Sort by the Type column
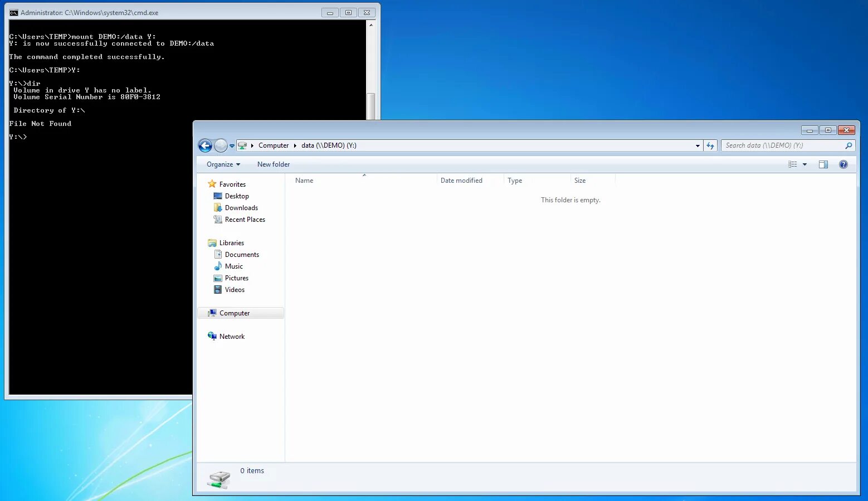The width and height of the screenshot is (868, 501). 537,181
